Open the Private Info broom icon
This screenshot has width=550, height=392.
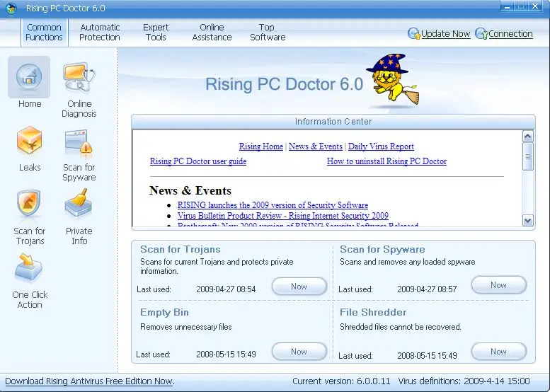[79, 203]
